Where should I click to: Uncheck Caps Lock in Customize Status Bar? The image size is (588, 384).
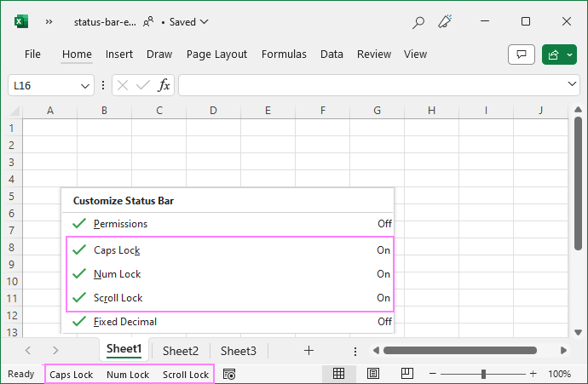pyautogui.click(x=117, y=250)
